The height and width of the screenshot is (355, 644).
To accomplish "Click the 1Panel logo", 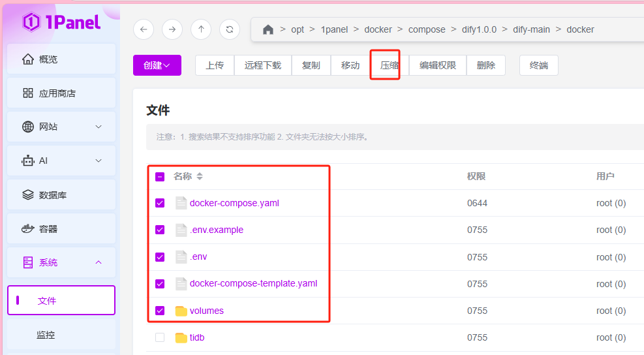I will tap(61, 22).
